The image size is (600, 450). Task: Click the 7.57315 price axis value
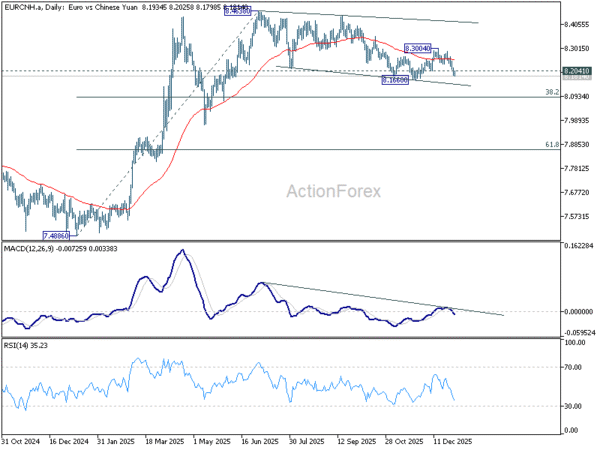pos(576,217)
